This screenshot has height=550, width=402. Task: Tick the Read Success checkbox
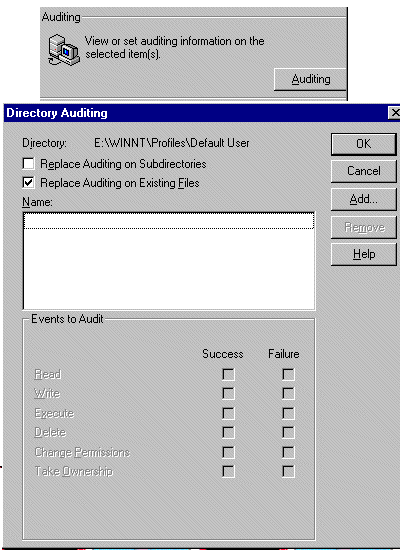click(x=228, y=375)
